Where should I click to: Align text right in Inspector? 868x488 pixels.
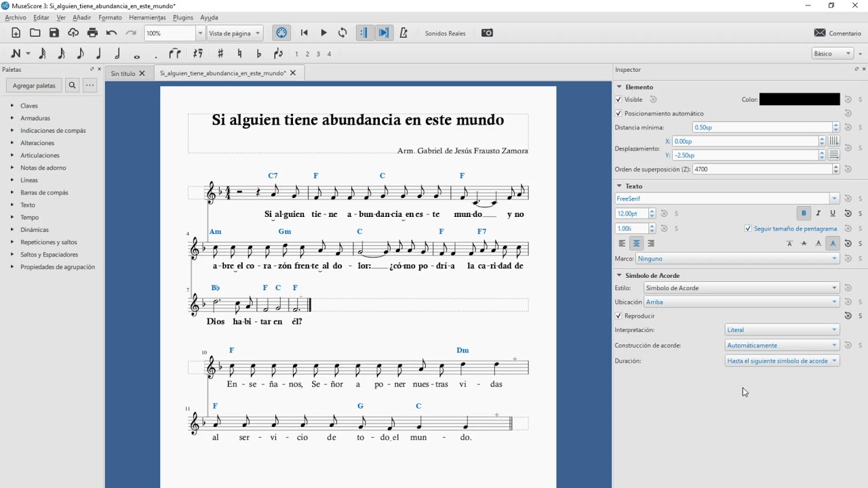651,243
